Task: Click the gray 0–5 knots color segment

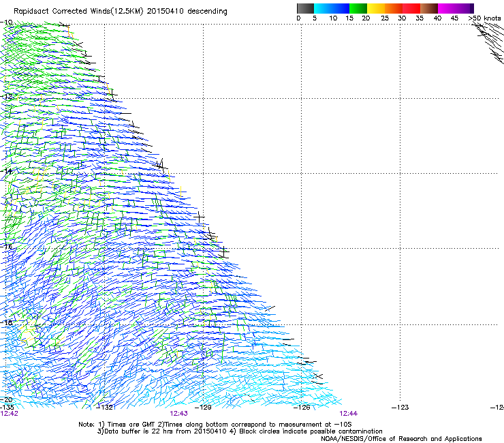Action: [305, 8]
